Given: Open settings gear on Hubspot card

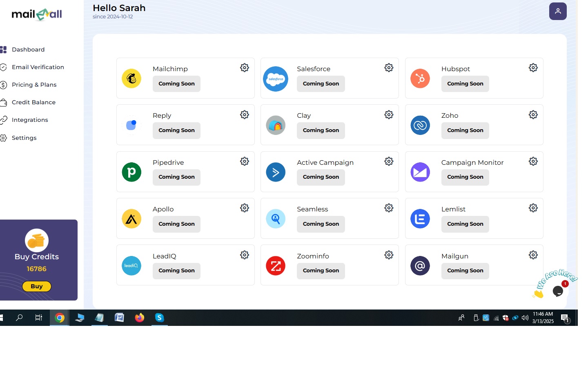Looking at the screenshot, I should click(533, 68).
